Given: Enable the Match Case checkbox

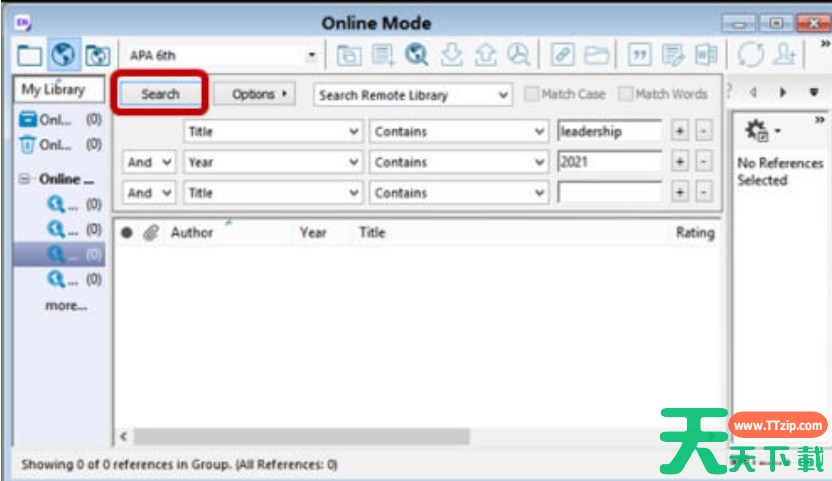Looking at the screenshot, I should [532, 94].
